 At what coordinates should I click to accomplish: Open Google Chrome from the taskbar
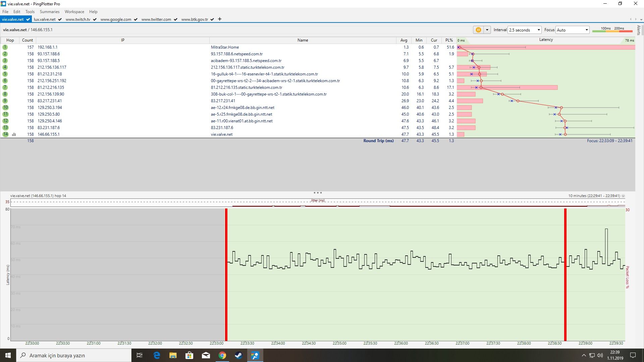coord(222,355)
